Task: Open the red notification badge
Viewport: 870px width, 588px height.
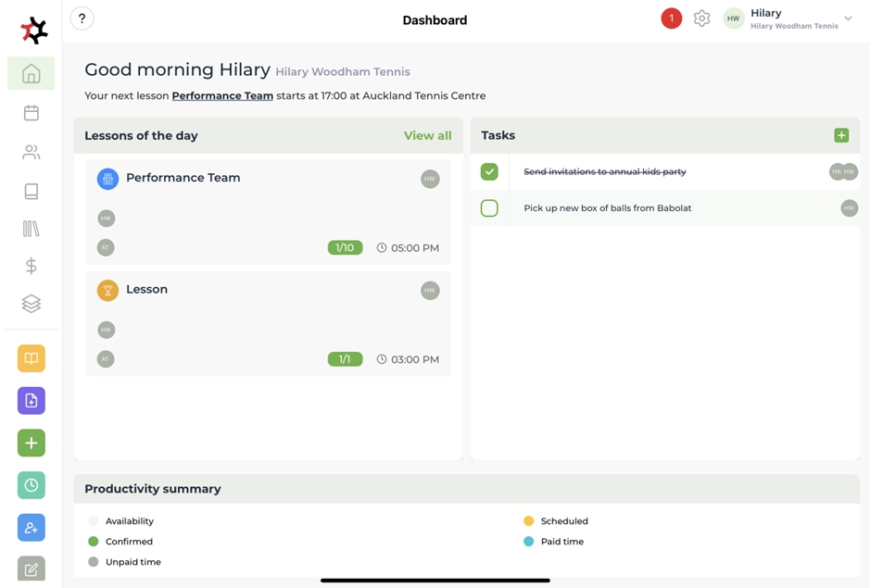Action: [x=671, y=19]
